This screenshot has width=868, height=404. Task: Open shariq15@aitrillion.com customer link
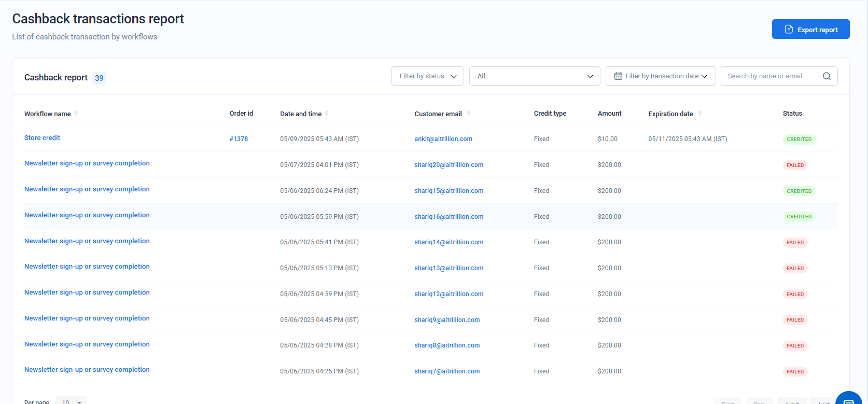coord(449,190)
